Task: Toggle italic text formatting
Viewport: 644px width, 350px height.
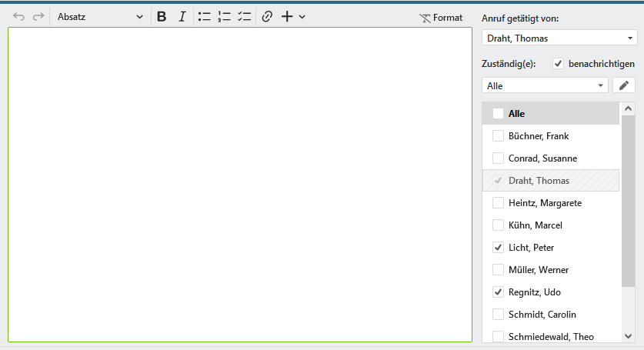Action: (x=182, y=16)
